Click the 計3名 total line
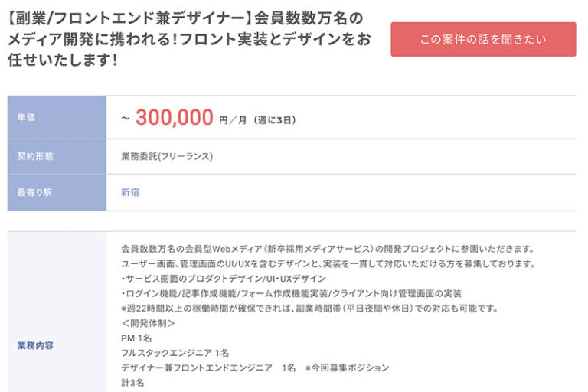This screenshot has height=392, width=588. (130, 382)
